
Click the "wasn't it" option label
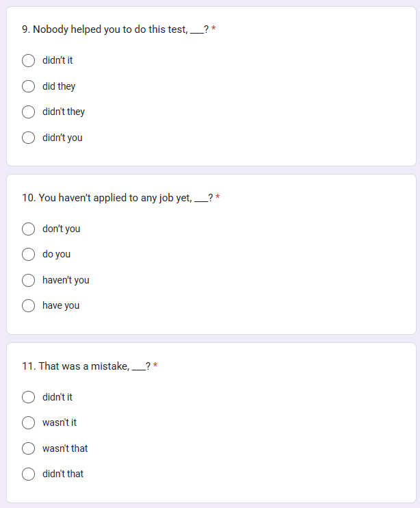point(60,422)
